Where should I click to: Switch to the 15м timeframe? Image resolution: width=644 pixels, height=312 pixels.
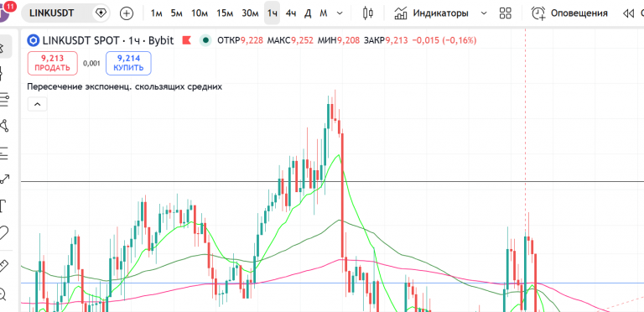pos(225,13)
